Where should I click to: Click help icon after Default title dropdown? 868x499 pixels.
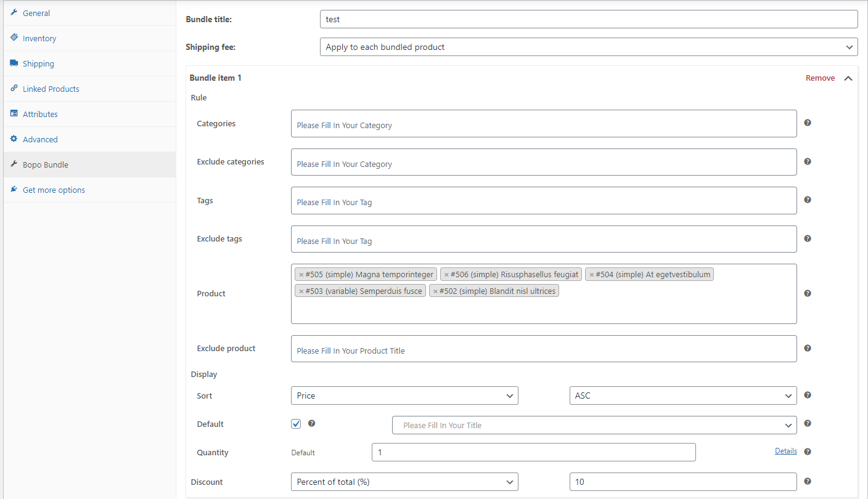coord(808,423)
